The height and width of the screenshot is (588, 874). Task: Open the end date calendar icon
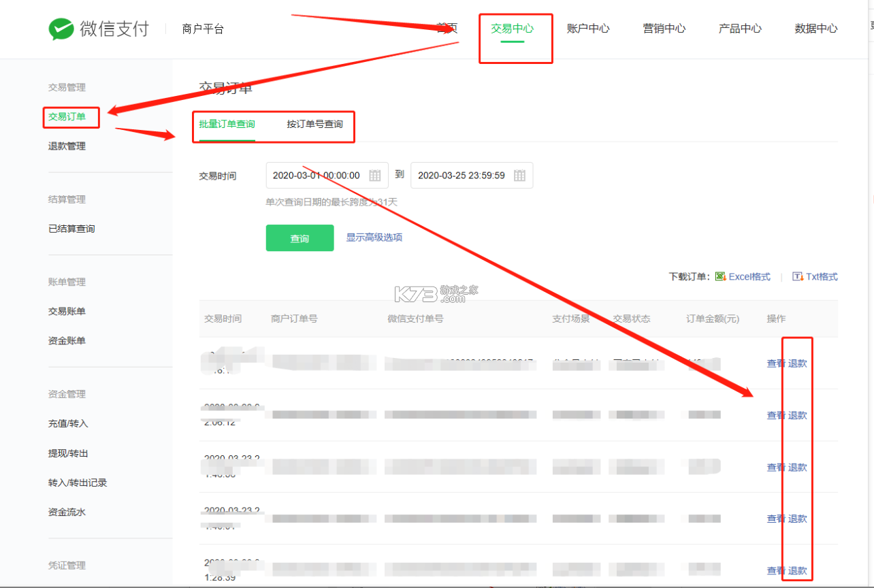pyautogui.click(x=520, y=176)
